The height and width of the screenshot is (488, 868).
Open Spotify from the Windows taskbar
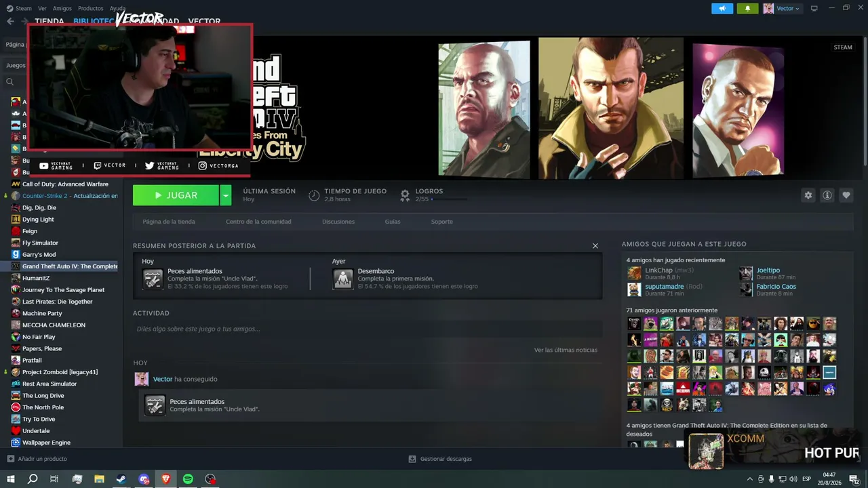coord(188,479)
